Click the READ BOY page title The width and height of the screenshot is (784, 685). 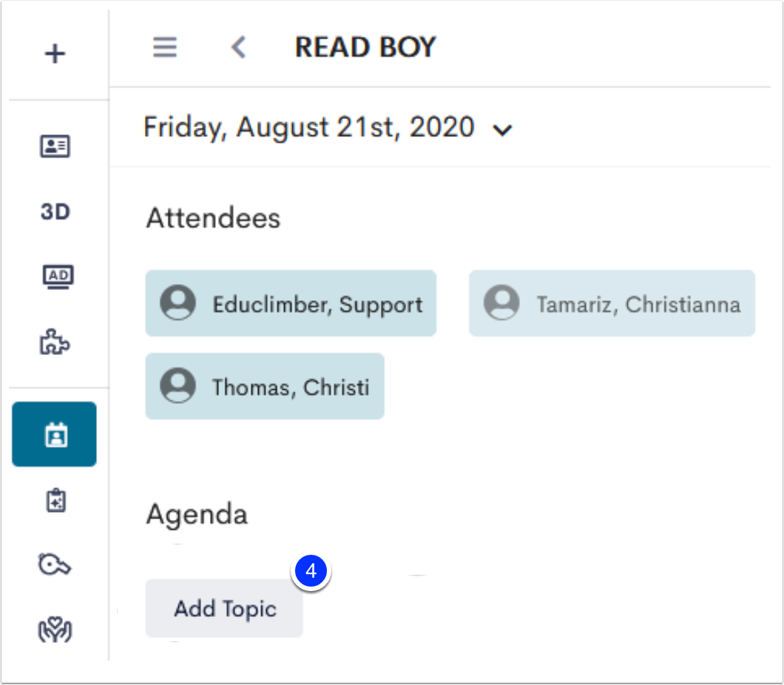point(365,47)
